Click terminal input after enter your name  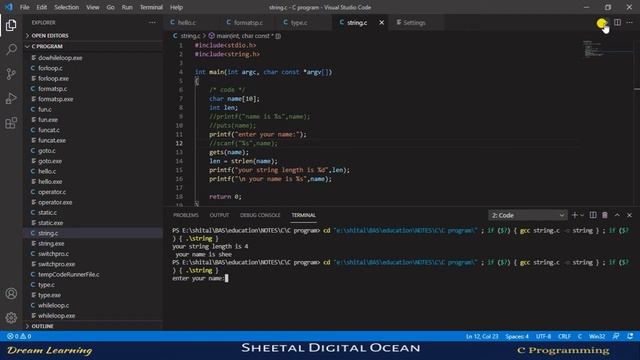click(x=227, y=278)
